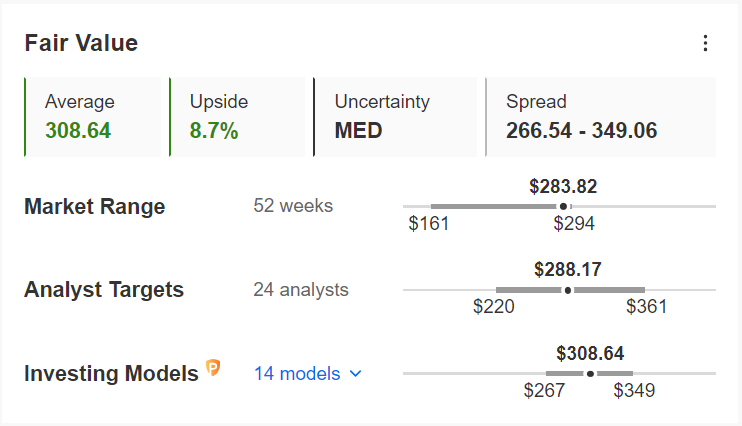Image resolution: width=742 pixels, height=426 pixels.
Task: Expand the 14 models dropdown
Action: click(x=308, y=373)
